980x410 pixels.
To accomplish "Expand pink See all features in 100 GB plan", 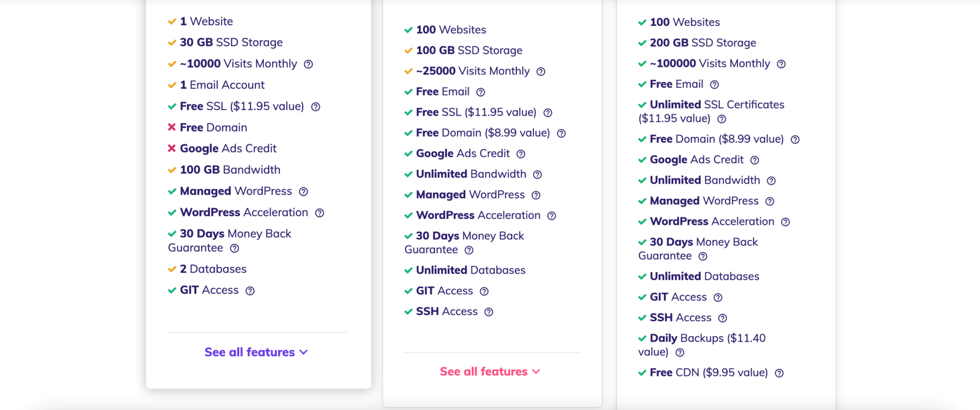I will [490, 371].
